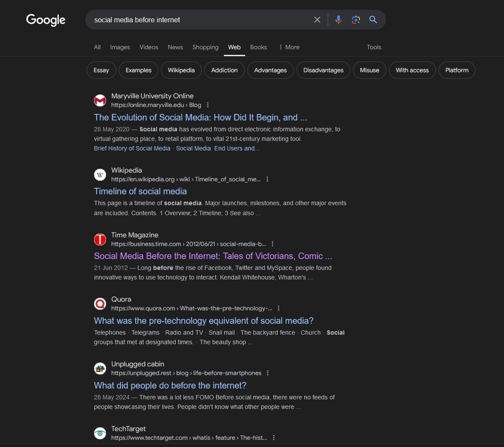The height and width of the screenshot is (447, 504).
Task: Click the business.time.com URL breadcrumb
Action: tap(189, 244)
